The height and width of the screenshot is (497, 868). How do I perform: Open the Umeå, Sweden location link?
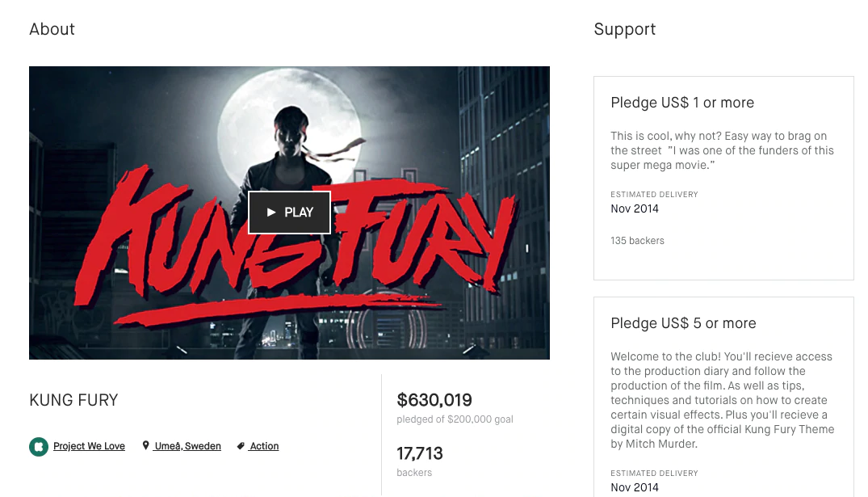pyautogui.click(x=187, y=446)
